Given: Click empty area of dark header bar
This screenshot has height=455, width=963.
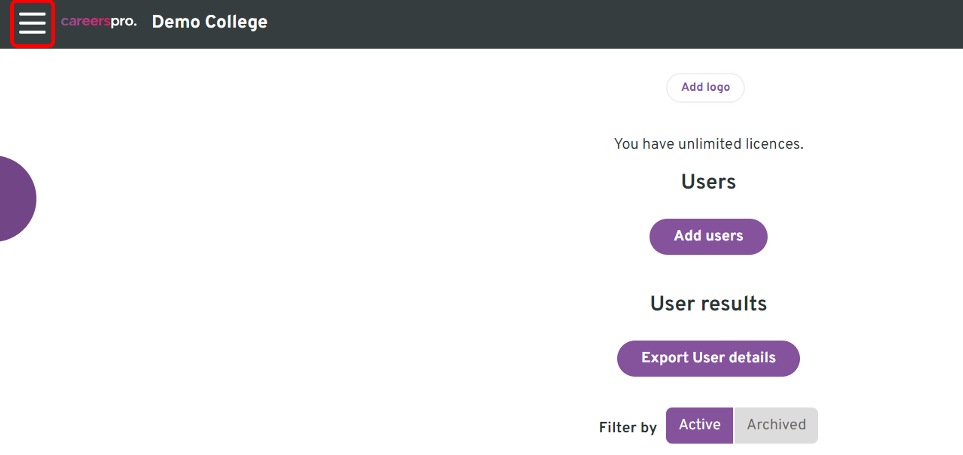Looking at the screenshot, I should click(614, 23).
